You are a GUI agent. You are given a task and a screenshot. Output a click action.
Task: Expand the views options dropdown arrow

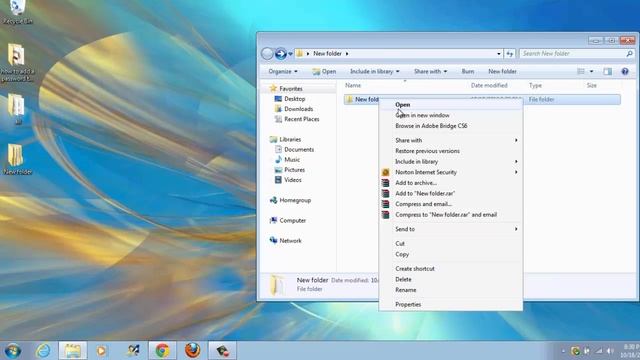point(591,71)
